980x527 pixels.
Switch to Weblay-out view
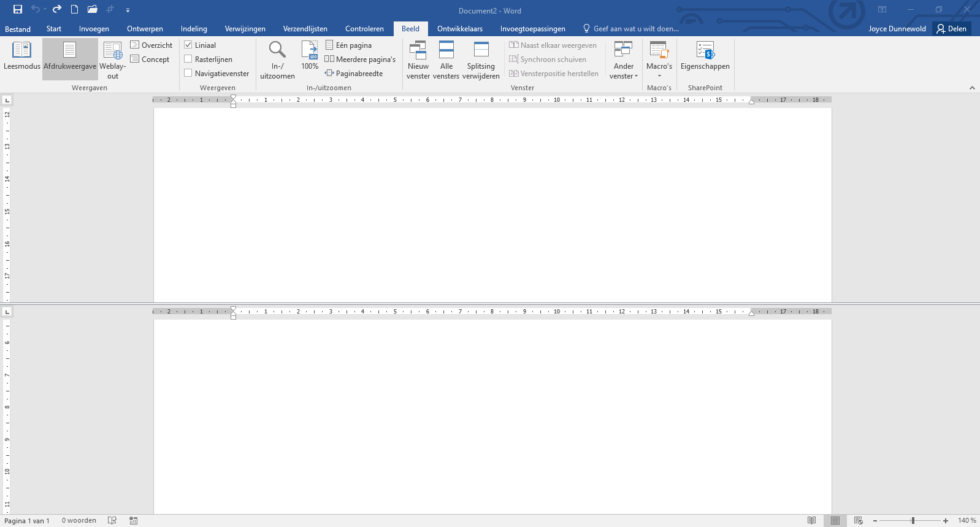pos(113,60)
